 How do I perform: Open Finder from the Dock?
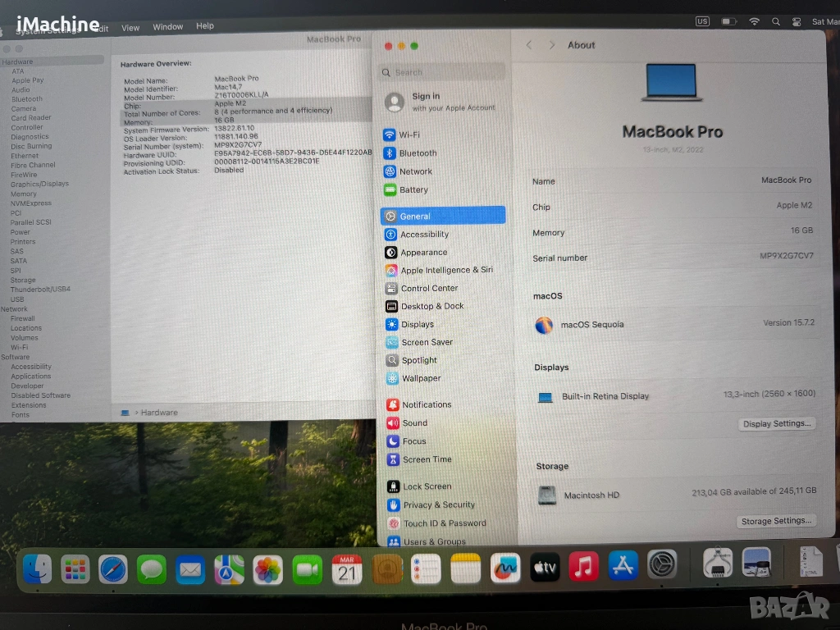(37, 569)
